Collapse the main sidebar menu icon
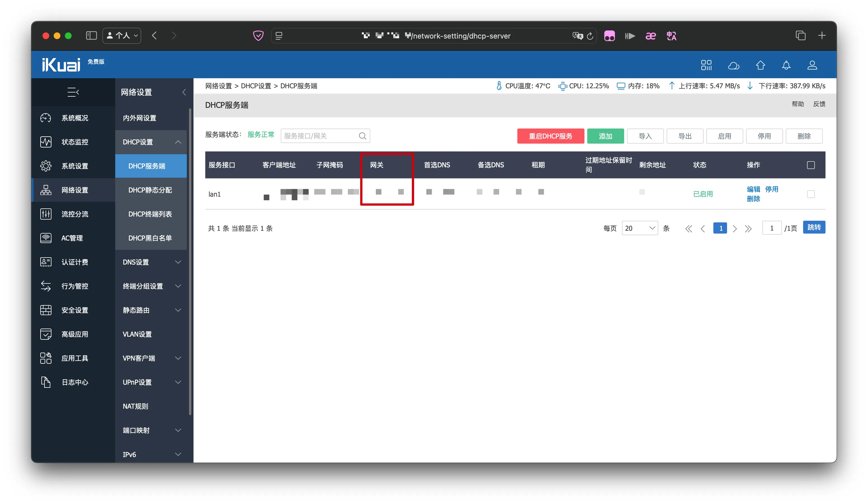Image resolution: width=868 pixels, height=504 pixels. point(73,92)
